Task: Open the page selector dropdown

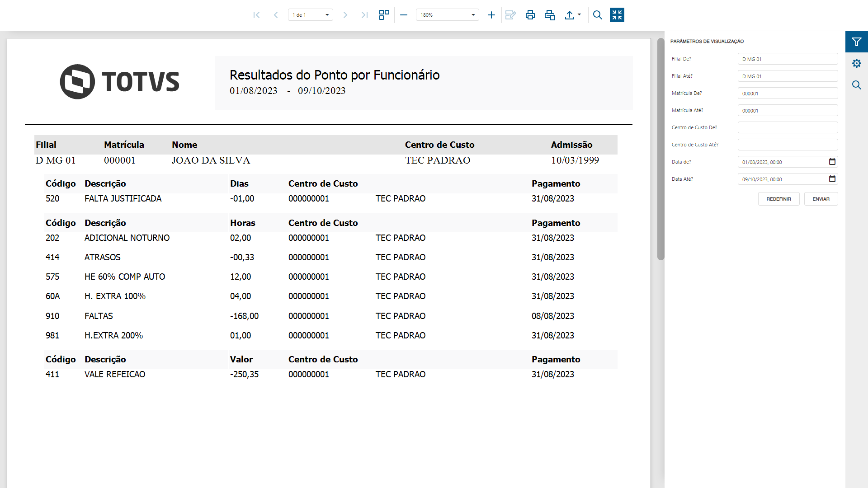Action: click(327, 14)
